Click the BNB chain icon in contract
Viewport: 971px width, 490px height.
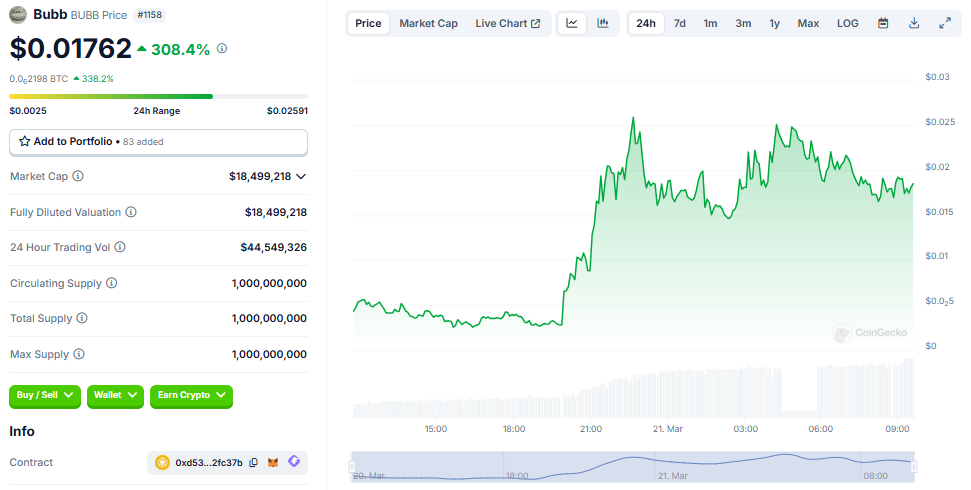click(162, 463)
